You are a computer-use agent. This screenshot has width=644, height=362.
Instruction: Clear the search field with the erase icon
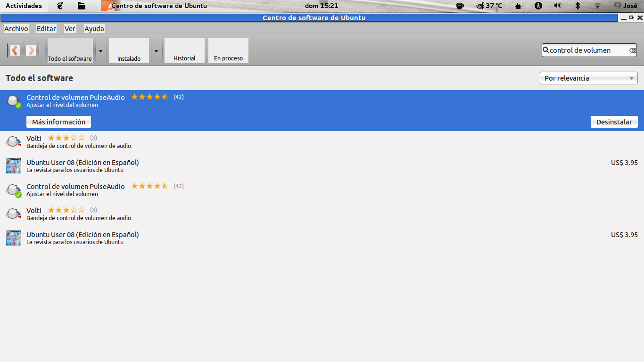[x=633, y=50]
